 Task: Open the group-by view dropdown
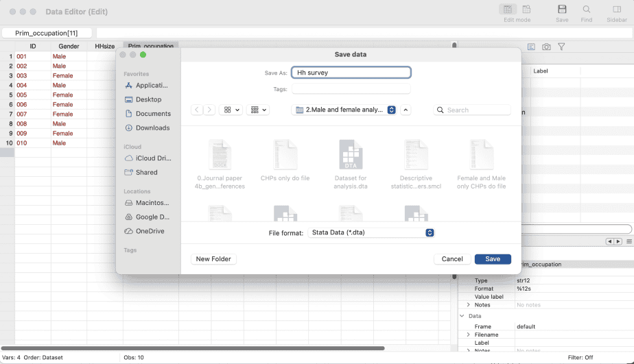(259, 110)
